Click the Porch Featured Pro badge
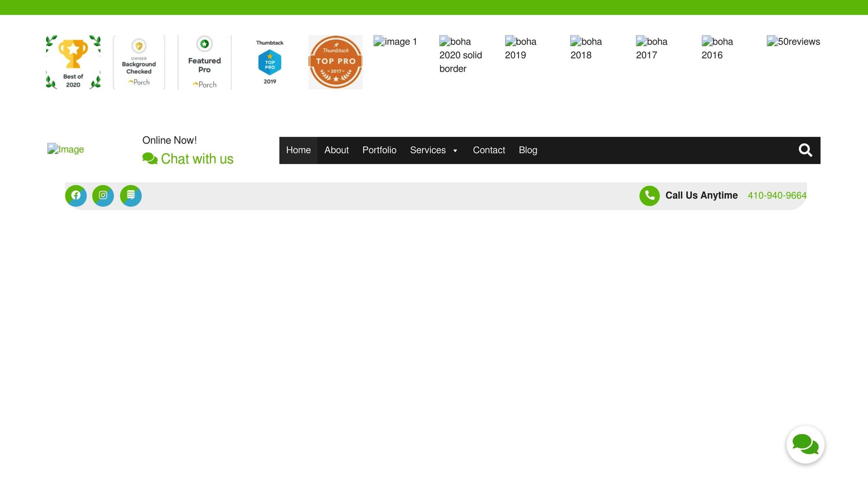This screenshot has width=868, height=488. point(204,62)
